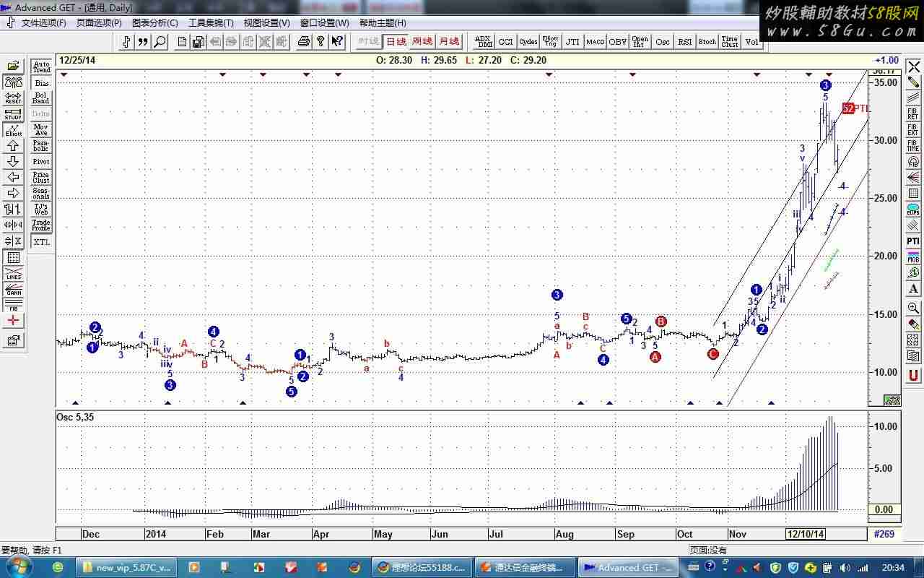Select the GANN lines tool
The image size is (924, 578).
[13, 289]
